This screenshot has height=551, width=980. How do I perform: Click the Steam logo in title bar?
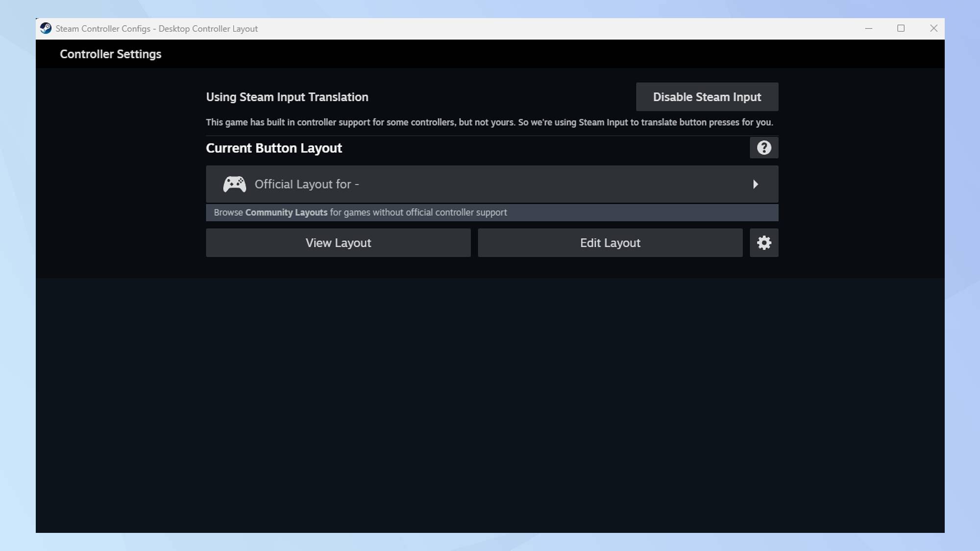46,28
